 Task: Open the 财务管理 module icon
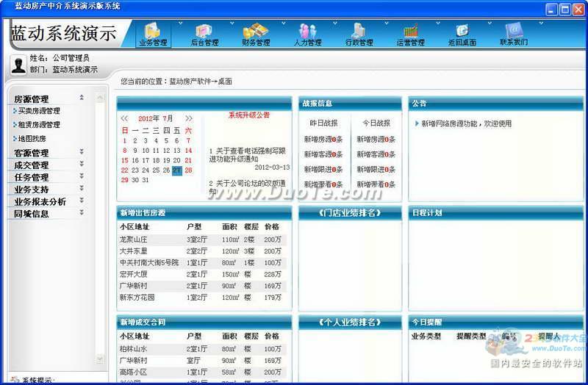(x=256, y=32)
